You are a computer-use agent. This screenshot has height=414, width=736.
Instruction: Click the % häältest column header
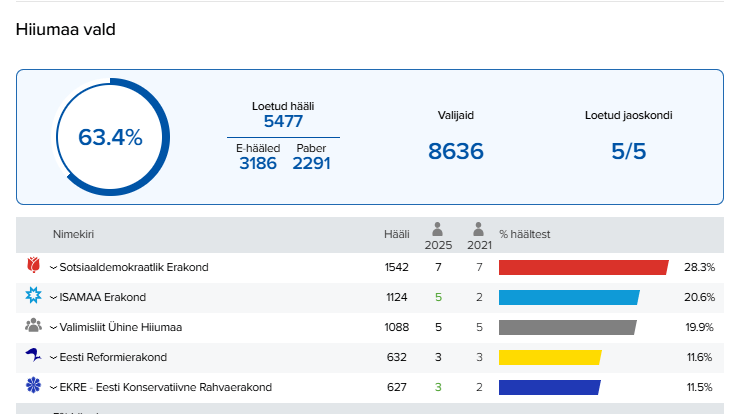point(525,235)
